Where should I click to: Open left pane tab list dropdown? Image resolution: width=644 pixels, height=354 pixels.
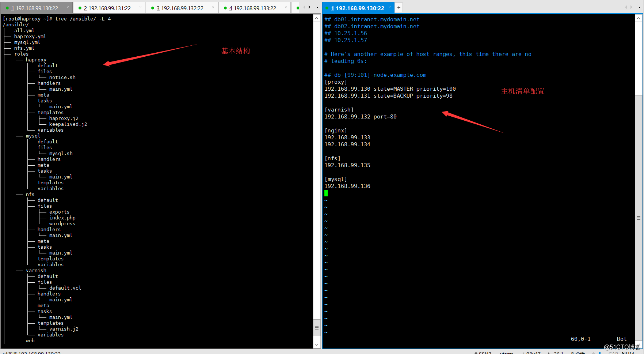point(317,7)
